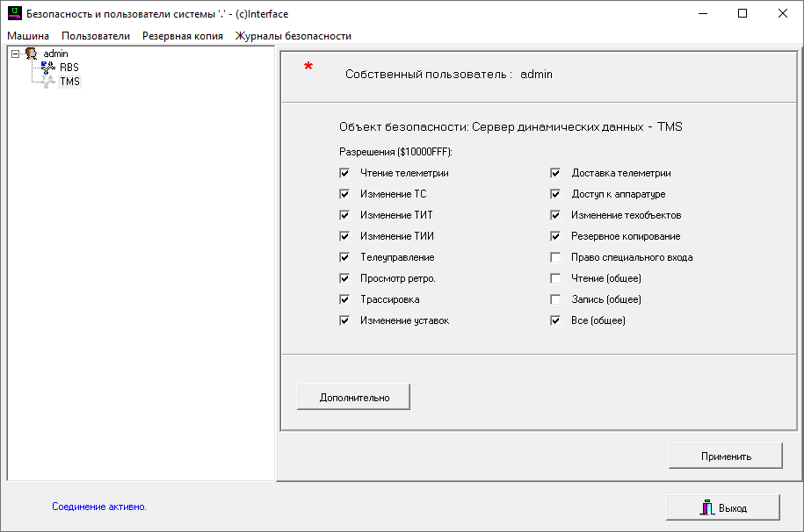Viewport: 804px width, 532px height.
Task: Click the application icon in title bar
Action: [x=14, y=14]
